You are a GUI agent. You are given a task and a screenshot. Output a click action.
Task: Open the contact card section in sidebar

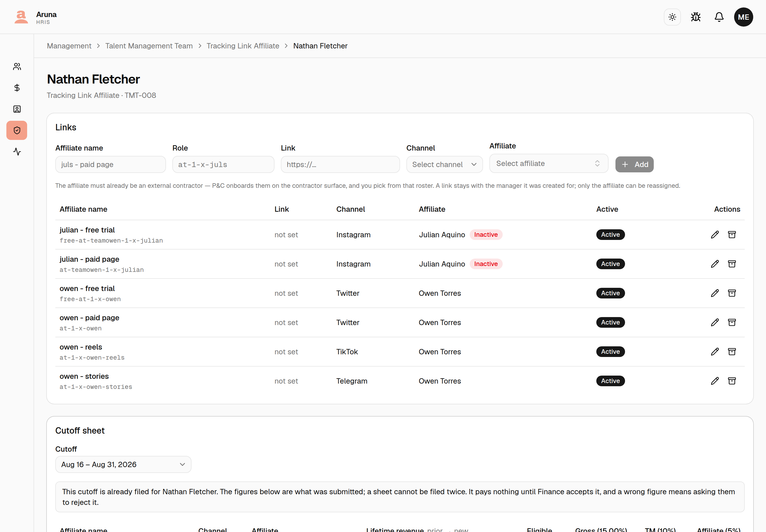coord(17,109)
